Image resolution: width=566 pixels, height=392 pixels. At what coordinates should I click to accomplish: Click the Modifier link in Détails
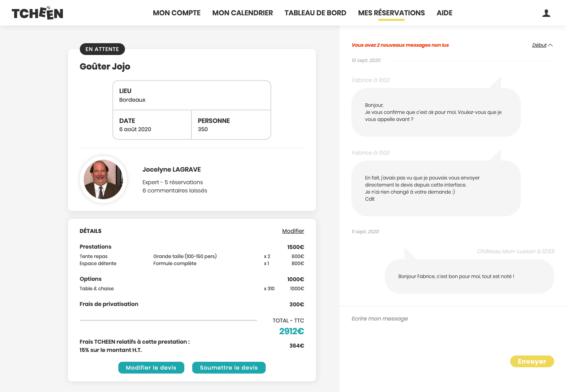pyautogui.click(x=293, y=231)
